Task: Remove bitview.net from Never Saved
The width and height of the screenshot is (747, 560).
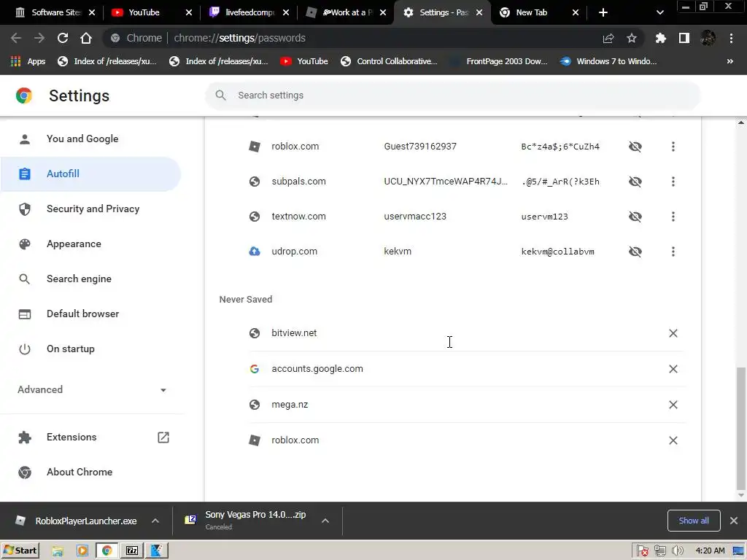Action: pyautogui.click(x=673, y=332)
